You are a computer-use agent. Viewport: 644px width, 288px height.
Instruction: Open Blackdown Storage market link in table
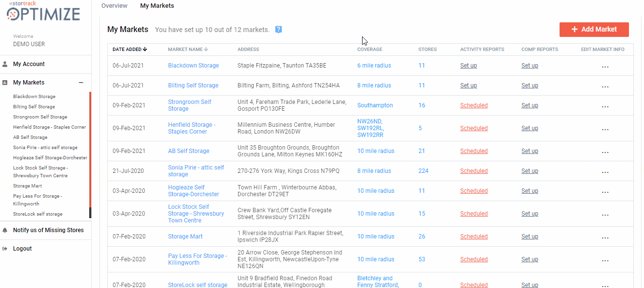pyautogui.click(x=194, y=66)
